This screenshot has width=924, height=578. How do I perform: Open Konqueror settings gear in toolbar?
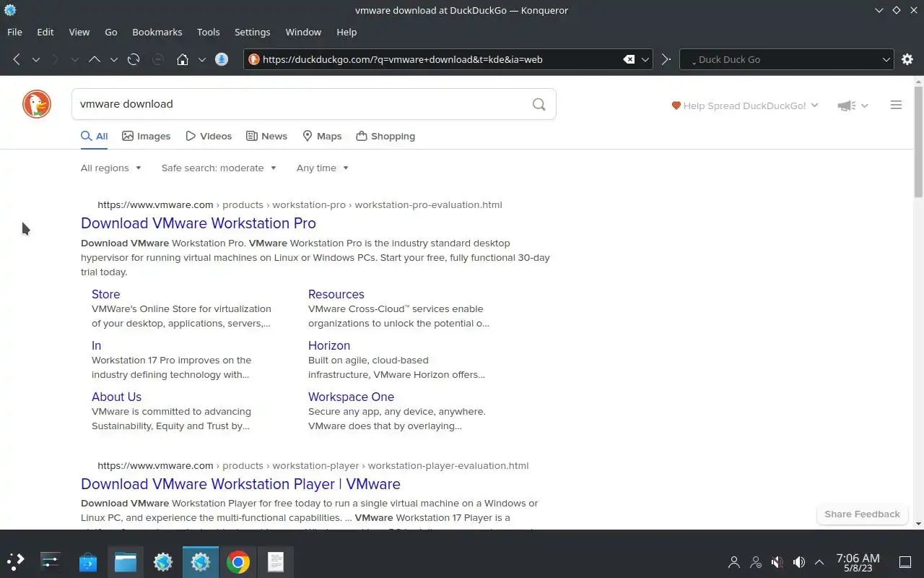[907, 59]
